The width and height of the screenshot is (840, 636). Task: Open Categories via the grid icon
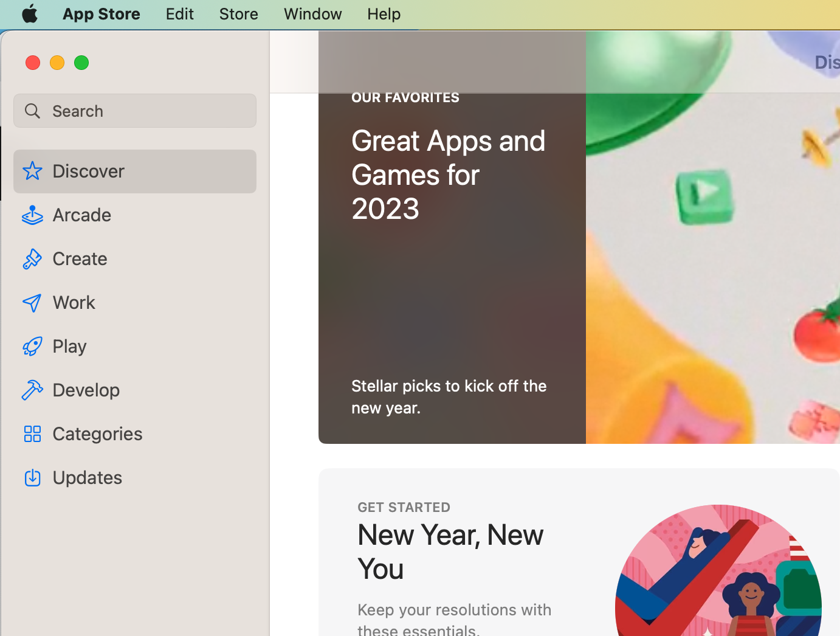(x=32, y=434)
